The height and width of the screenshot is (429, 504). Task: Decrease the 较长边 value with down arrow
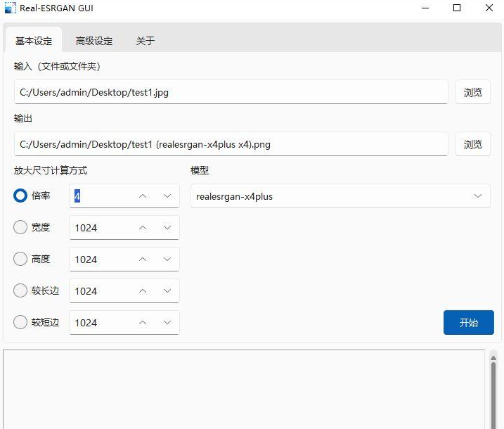click(x=167, y=290)
